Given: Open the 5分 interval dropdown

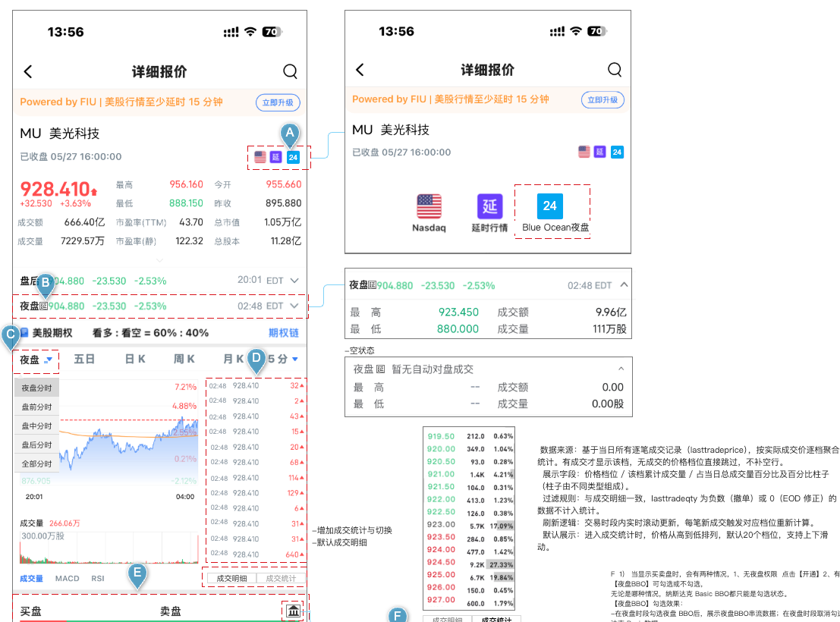Looking at the screenshot, I should pyautogui.click(x=283, y=359).
